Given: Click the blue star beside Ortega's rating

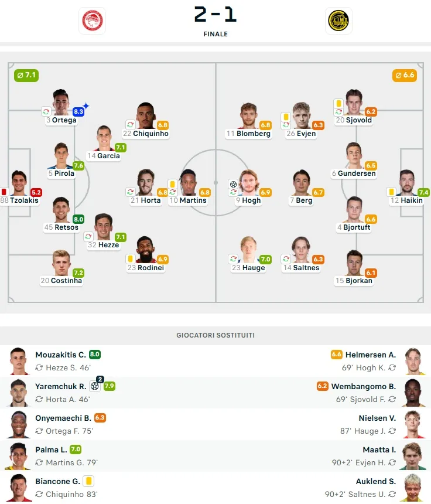Looking at the screenshot, I should point(86,107).
